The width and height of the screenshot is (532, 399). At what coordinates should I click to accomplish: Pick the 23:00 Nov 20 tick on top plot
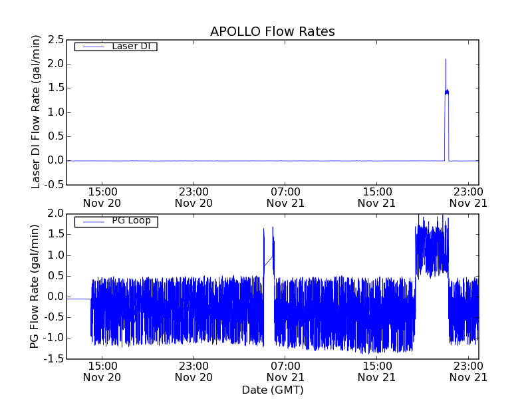194,197
